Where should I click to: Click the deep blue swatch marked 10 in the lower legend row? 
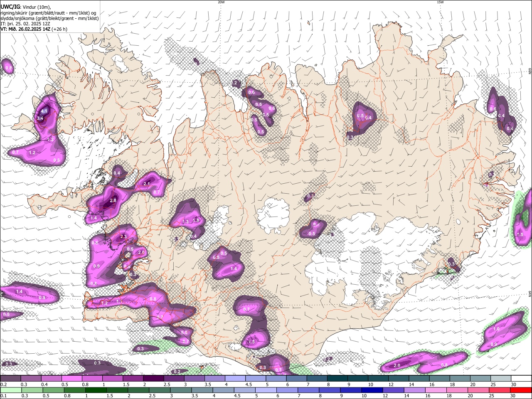click(x=372, y=390)
